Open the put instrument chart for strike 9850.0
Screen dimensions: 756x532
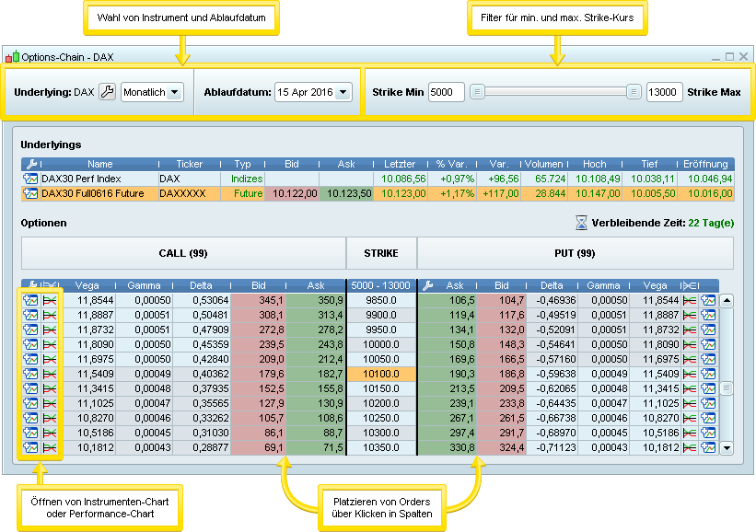point(708,300)
